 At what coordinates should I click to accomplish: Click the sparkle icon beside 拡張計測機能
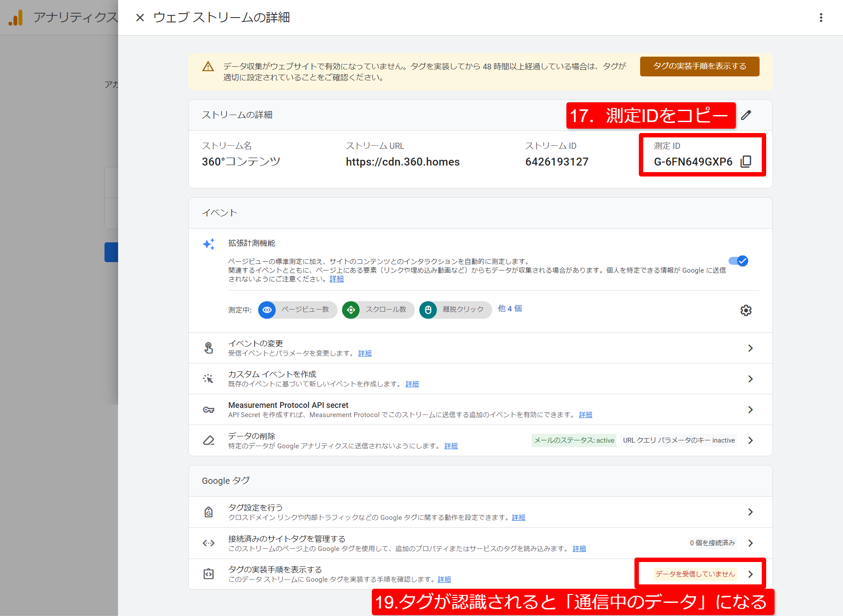coord(209,244)
